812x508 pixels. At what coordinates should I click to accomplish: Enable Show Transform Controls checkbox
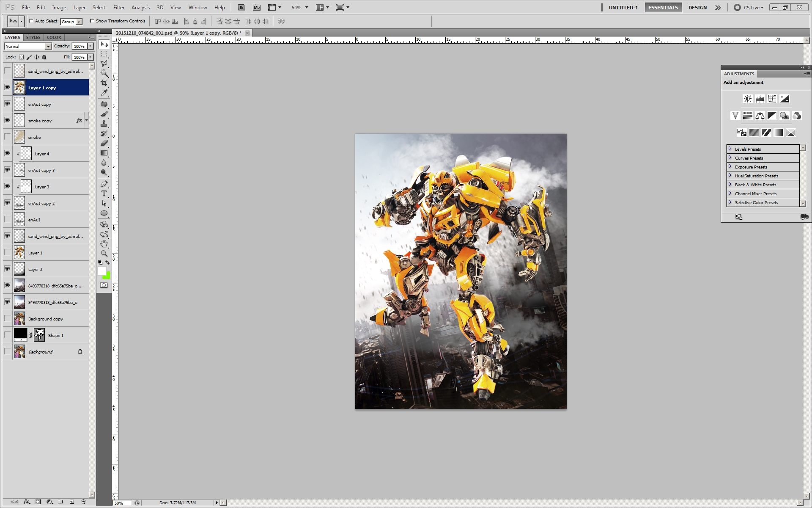pos(92,21)
